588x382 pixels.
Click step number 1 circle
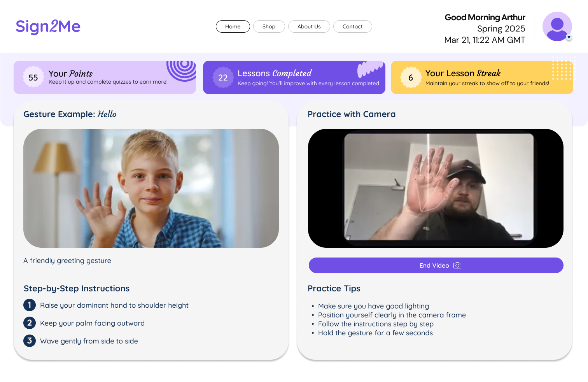coord(30,305)
